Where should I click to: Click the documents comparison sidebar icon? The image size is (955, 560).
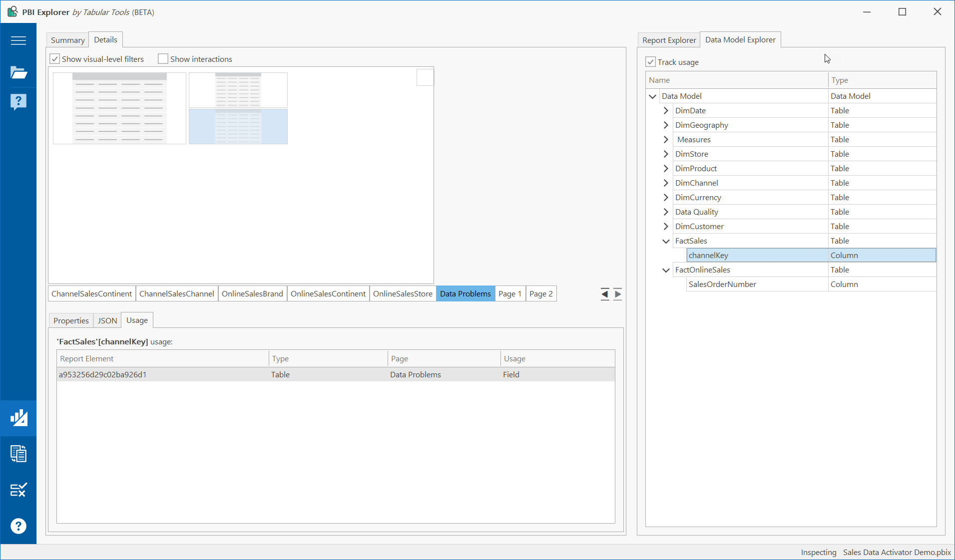coord(18,454)
